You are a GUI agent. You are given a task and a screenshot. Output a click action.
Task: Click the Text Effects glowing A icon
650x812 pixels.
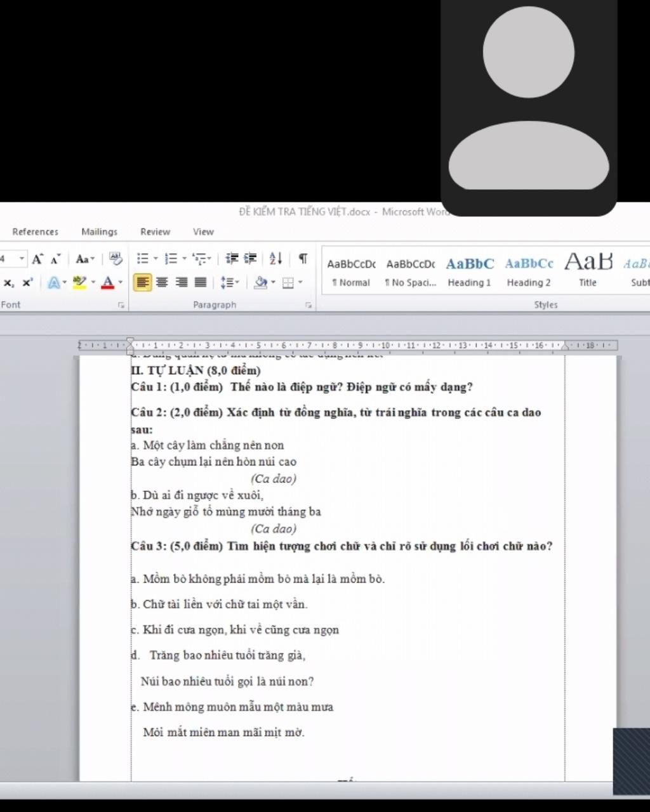click(x=54, y=283)
